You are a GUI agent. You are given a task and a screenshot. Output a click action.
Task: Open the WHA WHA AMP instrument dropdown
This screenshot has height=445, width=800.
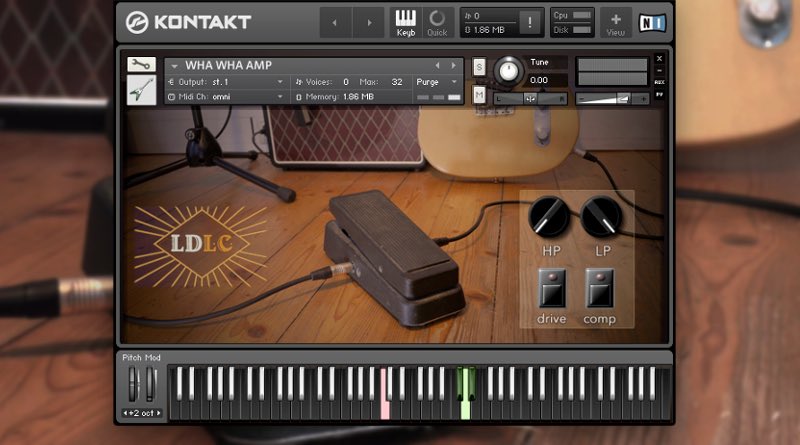click(x=174, y=66)
